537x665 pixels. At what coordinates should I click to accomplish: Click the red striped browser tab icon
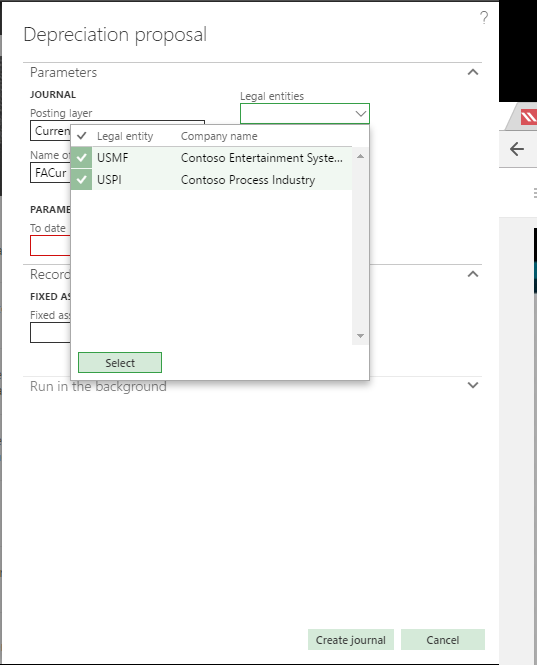(529, 117)
